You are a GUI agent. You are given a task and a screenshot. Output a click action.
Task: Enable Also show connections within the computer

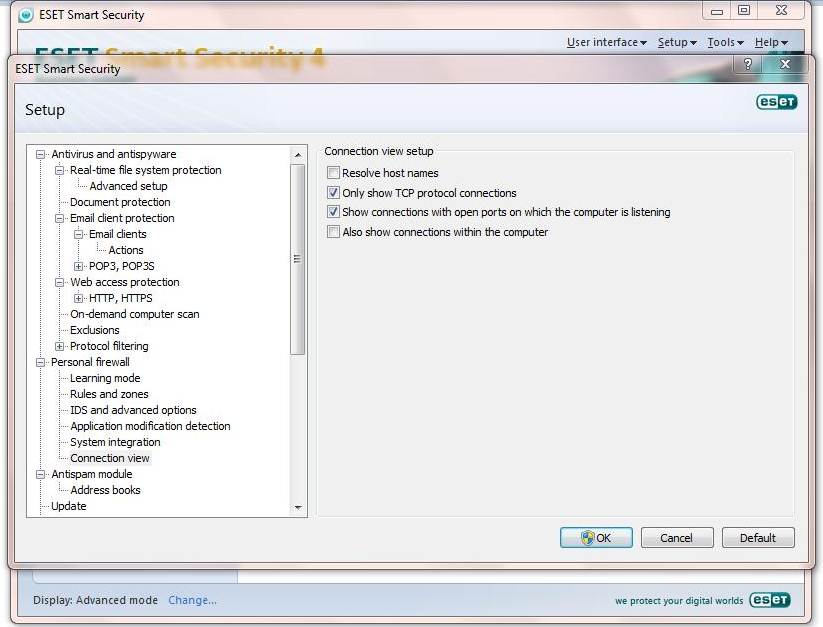pos(333,232)
